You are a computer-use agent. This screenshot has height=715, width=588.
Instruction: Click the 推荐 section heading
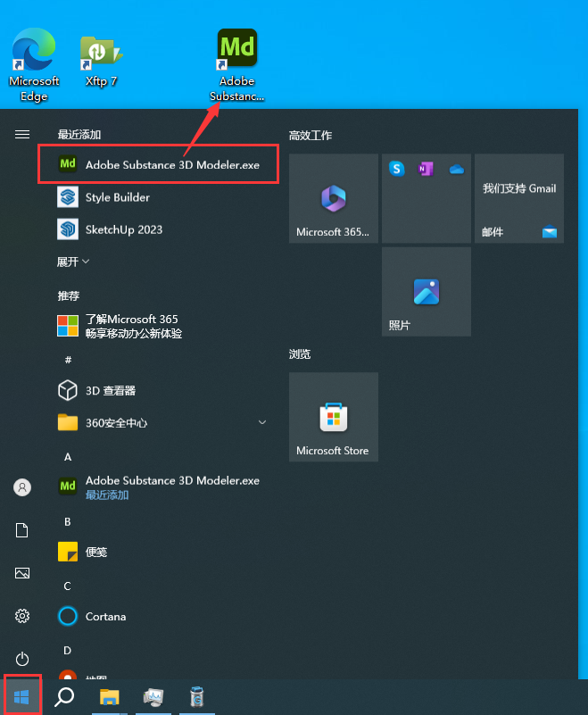click(x=69, y=296)
